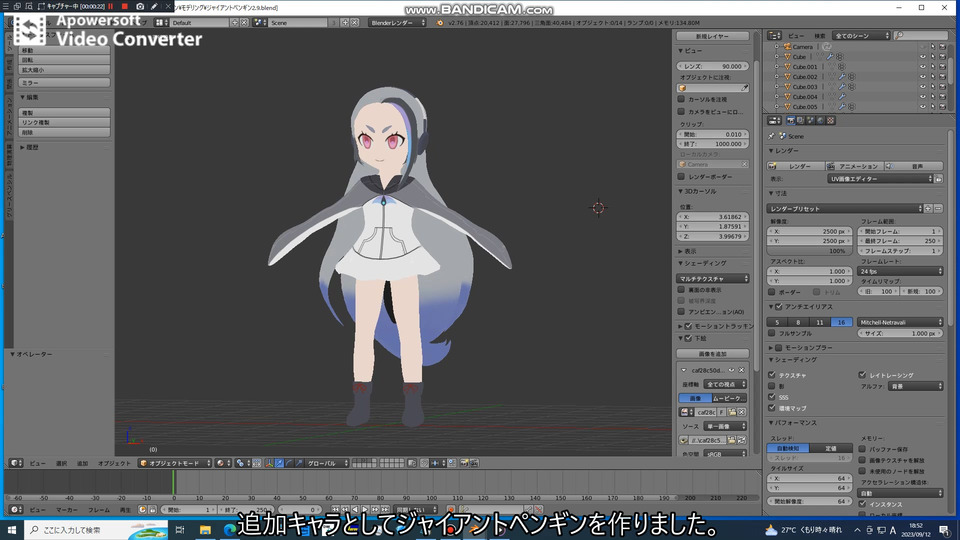960x540 pixels.
Task: Select 8 anti-aliasing samples
Action: coord(798,322)
